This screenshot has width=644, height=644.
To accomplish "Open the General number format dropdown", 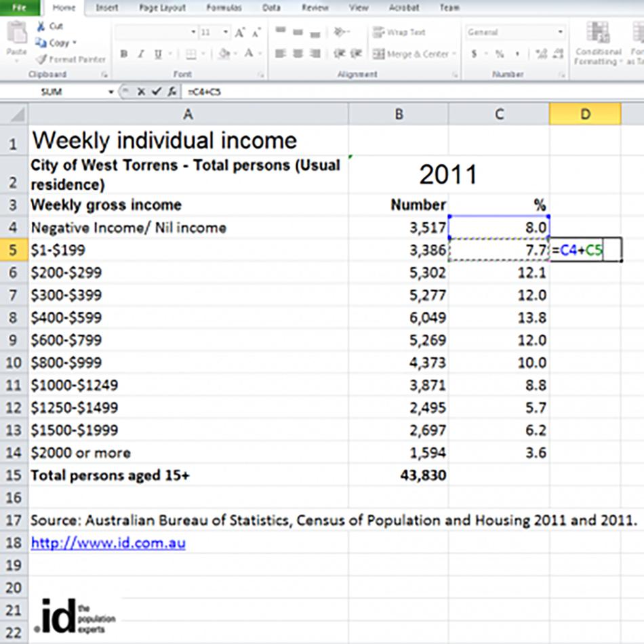I will click(x=560, y=32).
